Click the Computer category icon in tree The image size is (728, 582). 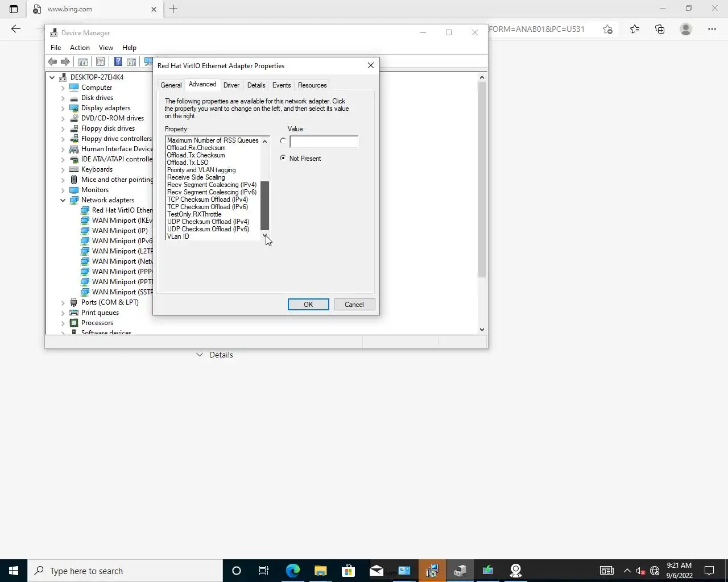tap(74, 88)
